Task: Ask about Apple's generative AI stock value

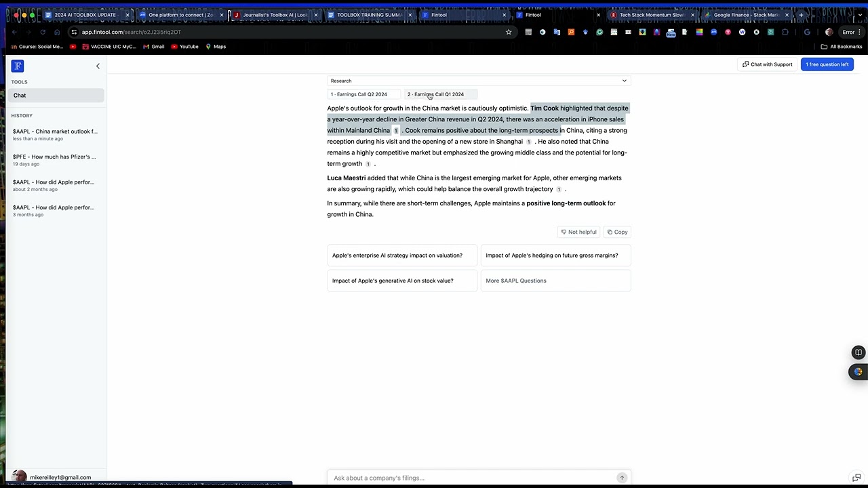Action: click(x=402, y=281)
